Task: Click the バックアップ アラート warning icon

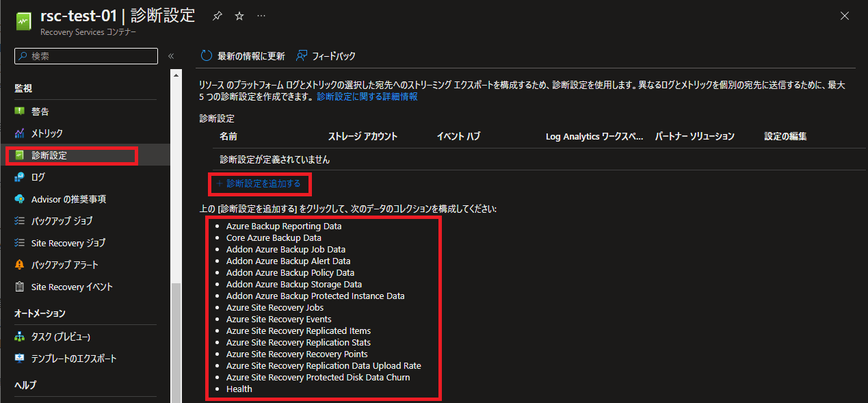Action: 19,265
